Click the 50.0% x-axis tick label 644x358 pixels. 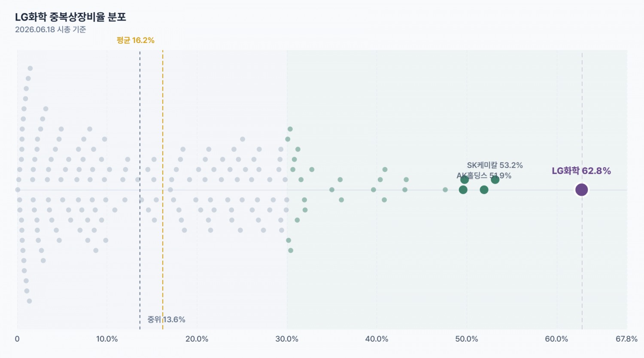467,339
